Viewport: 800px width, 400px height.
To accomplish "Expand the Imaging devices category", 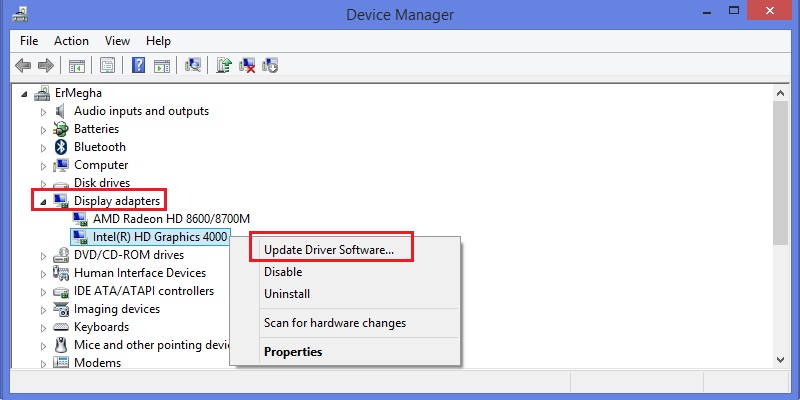I will coord(44,310).
